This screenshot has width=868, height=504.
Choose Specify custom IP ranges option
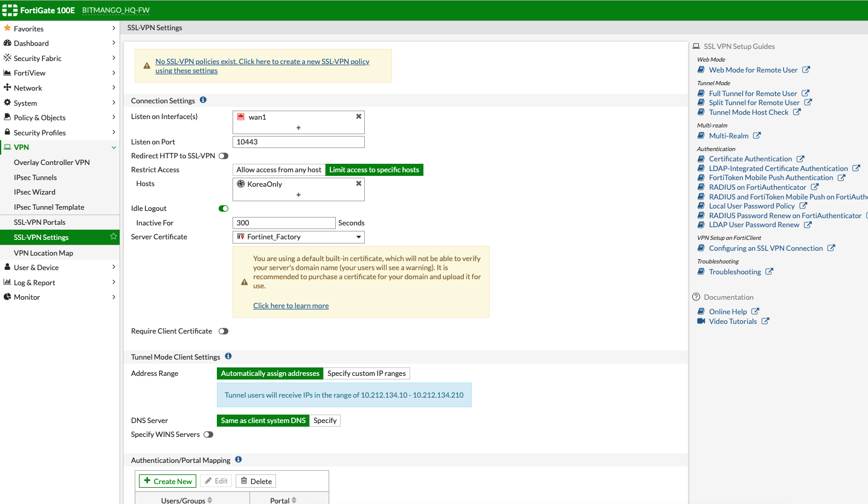pos(367,373)
